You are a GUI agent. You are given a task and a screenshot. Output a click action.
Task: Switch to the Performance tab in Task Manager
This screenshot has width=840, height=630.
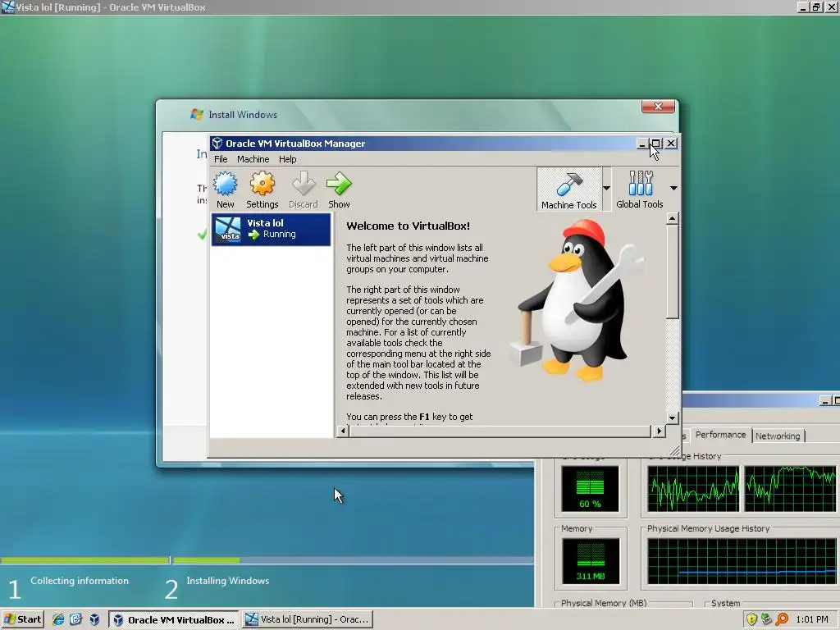pos(720,435)
